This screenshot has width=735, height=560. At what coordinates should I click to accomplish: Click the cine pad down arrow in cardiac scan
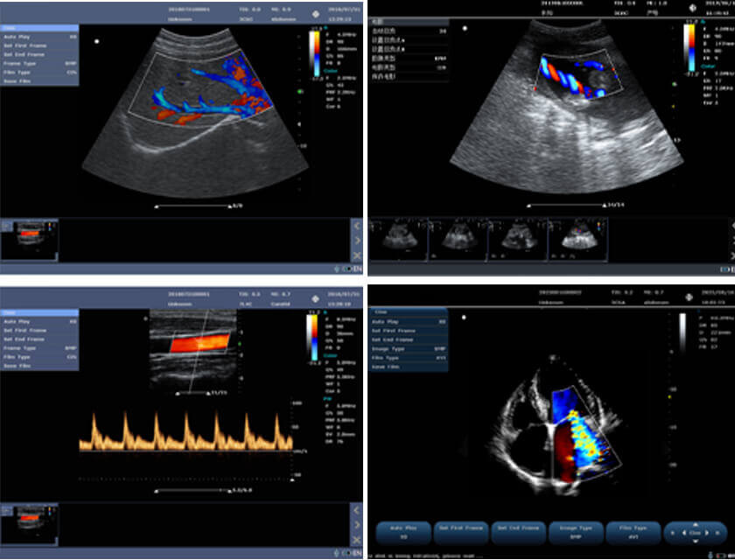695,541
